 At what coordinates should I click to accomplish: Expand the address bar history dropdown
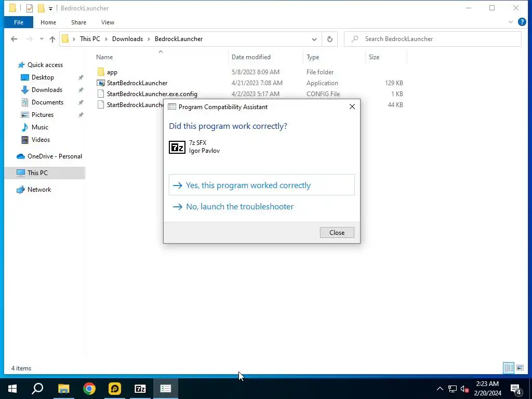tap(314, 39)
